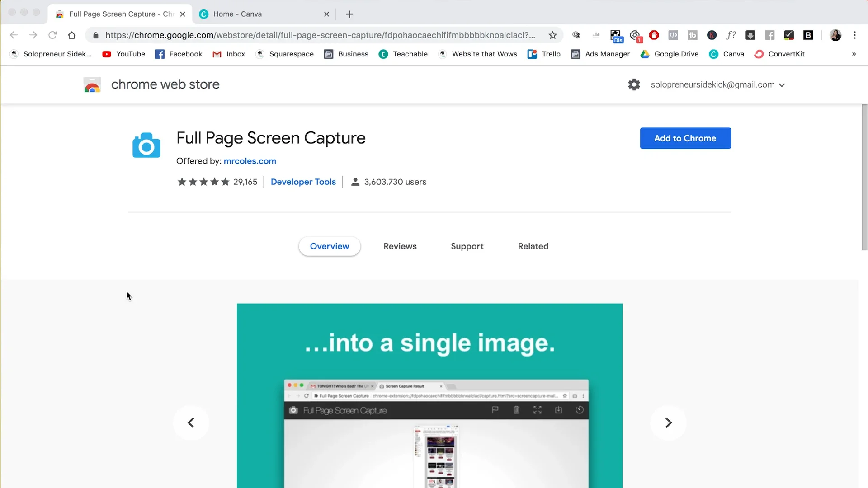The height and width of the screenshot is (488, 868).
Task: Go to previous screenshot with left arrow
Action: click(191, 422)
